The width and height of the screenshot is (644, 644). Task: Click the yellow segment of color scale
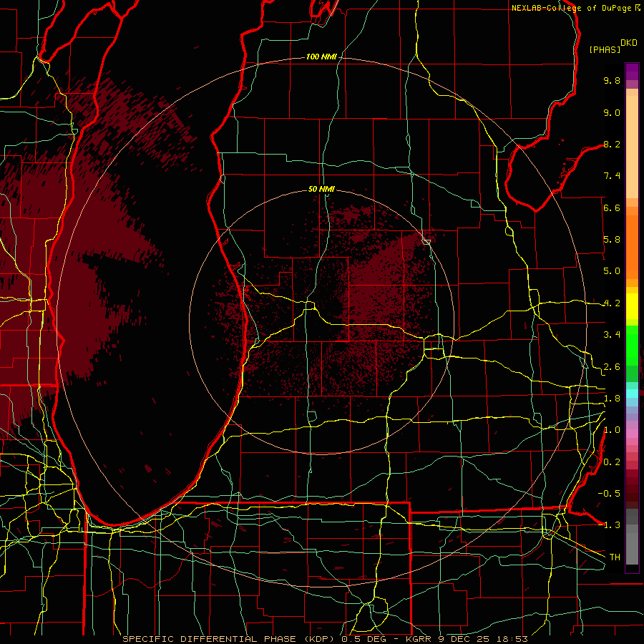pyautogui.click(x=632, y=306)
